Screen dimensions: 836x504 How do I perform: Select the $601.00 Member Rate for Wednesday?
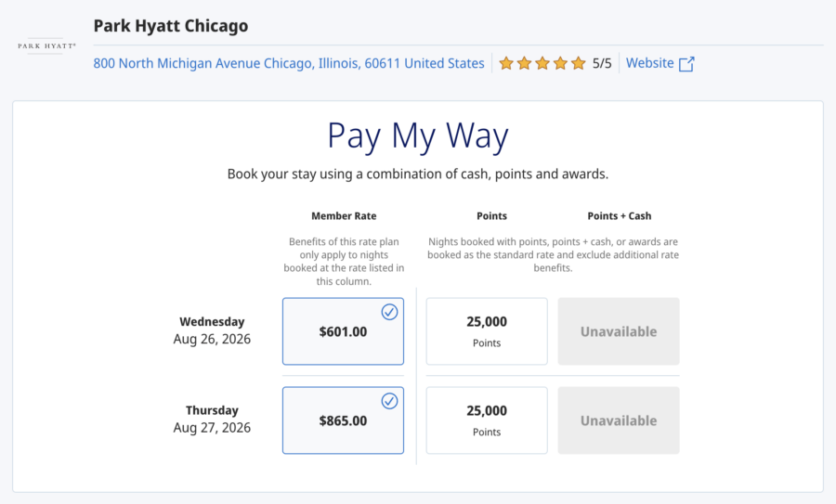click(344, 331)
